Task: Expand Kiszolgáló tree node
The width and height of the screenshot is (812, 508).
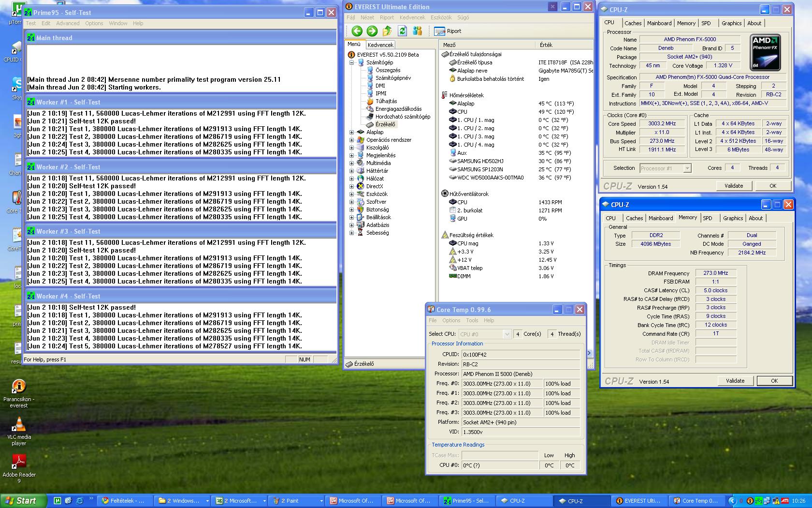Action: click(352, 148)
